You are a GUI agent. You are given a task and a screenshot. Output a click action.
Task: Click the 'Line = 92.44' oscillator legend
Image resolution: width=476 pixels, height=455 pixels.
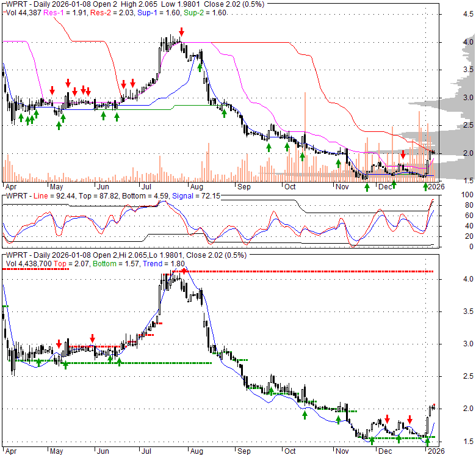[x=54, y=196]
